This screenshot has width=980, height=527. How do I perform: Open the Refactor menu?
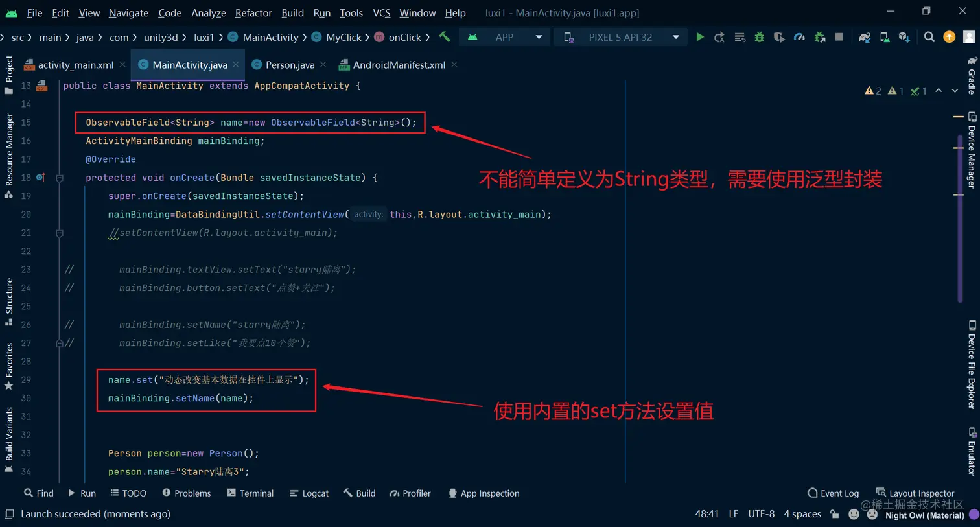coord(253,13)
